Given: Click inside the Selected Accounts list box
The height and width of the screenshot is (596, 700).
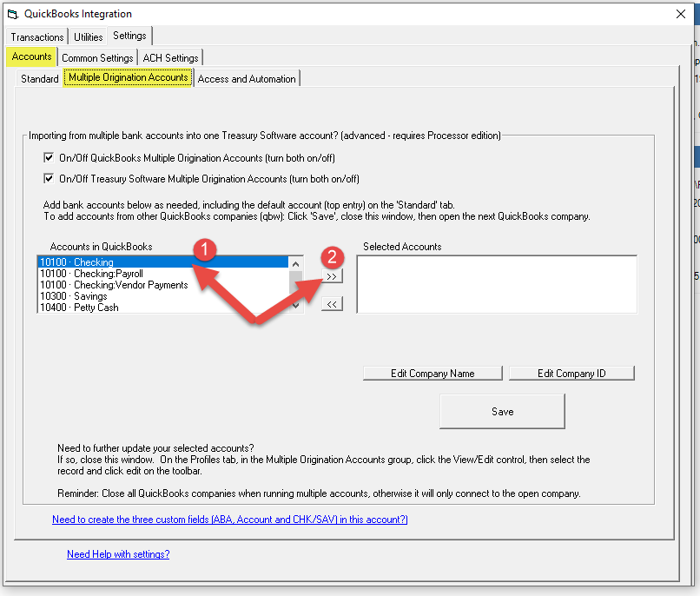Looking at the screenshot, I should (497, 284).
